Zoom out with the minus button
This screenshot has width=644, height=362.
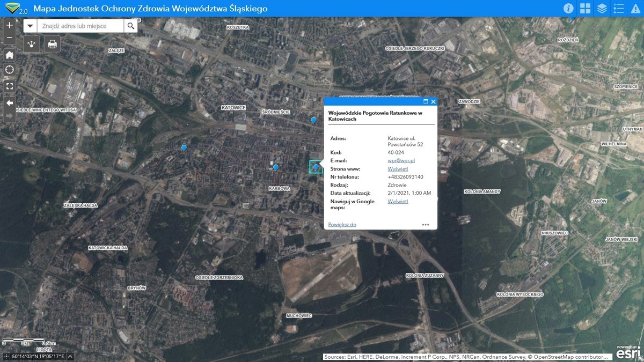pyautogui.click(x=9, y=38)
